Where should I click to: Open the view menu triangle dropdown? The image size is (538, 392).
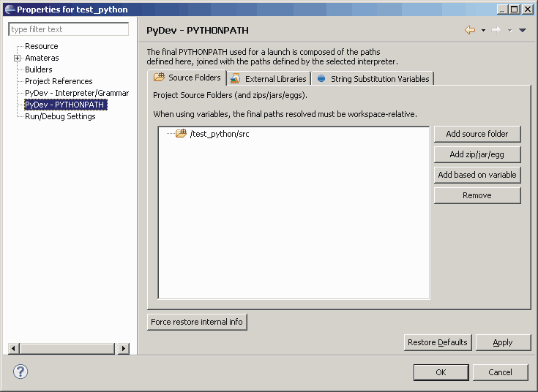[x=522, y=31]
